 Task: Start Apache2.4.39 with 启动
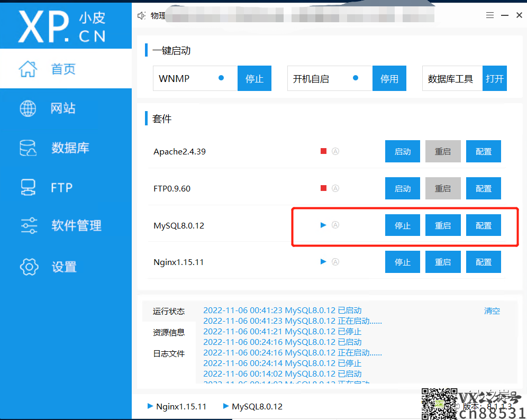tap(402, 151)
